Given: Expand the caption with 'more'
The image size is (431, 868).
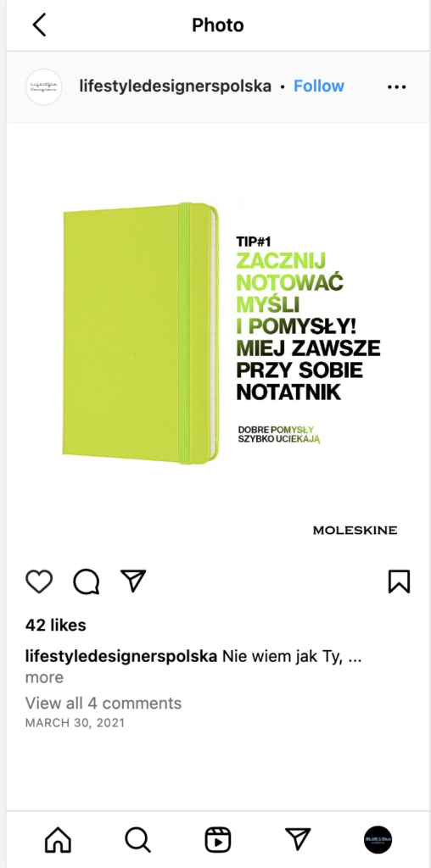Looking at the screenshot, I should pyautogui.click(x=44, y=677).
